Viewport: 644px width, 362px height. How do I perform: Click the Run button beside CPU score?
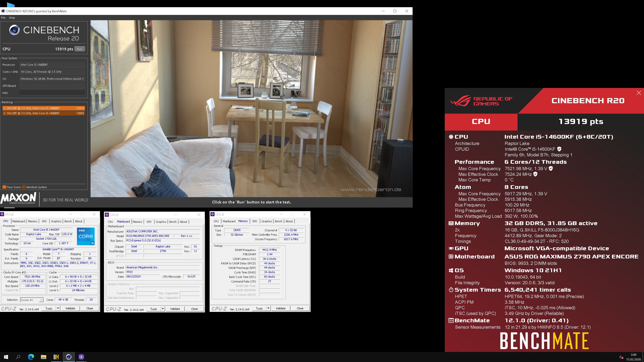(79, 49)
